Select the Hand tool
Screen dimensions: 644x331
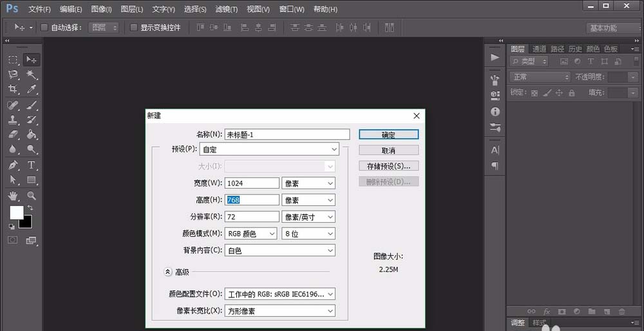pos(13,196)
